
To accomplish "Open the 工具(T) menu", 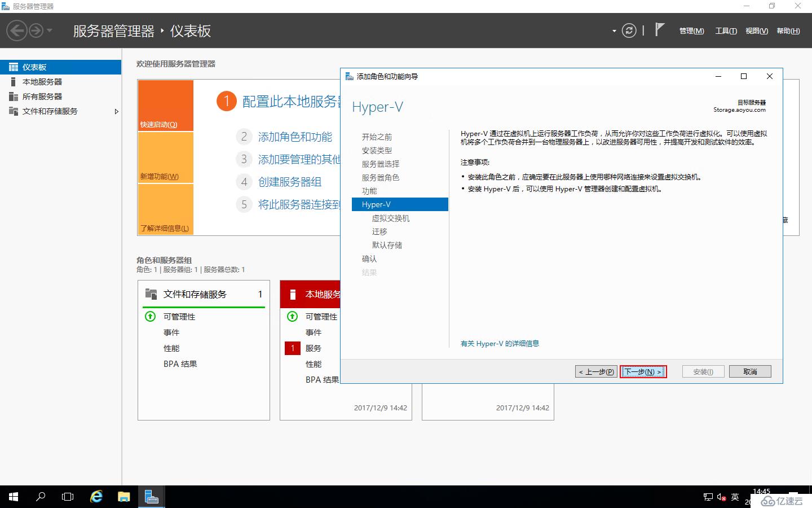I will [x=726, y=31].
